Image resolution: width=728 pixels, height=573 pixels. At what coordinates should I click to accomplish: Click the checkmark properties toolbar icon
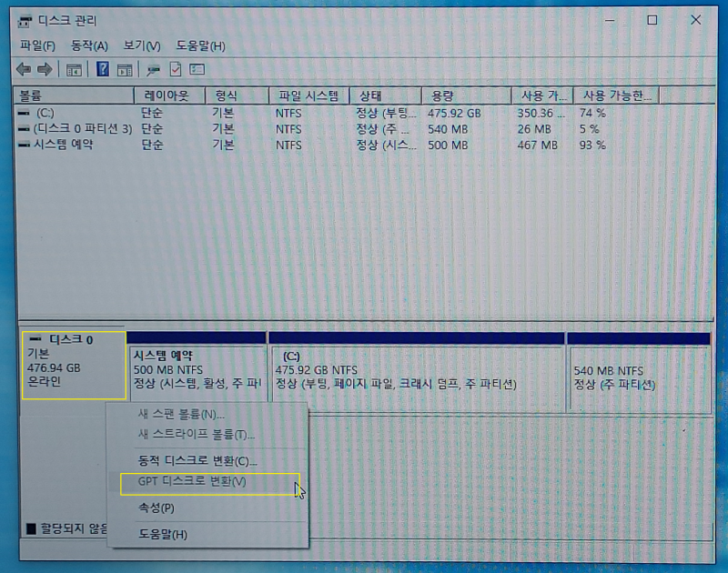click(176, 70)
